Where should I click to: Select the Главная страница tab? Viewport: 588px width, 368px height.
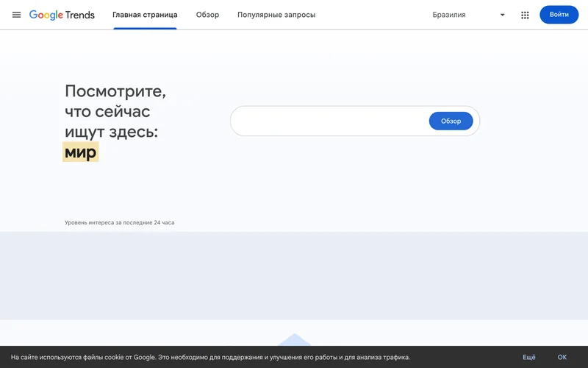click(x=145, y=15)
